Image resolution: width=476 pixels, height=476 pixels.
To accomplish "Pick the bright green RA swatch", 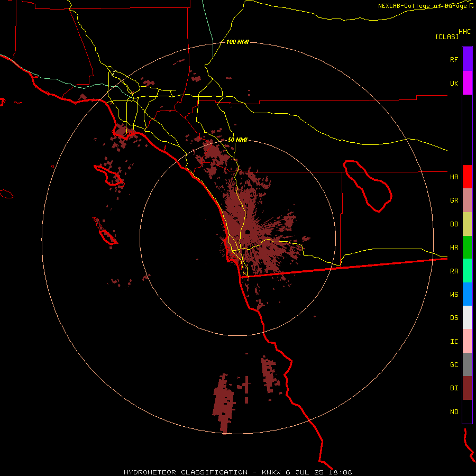I will coord(467,271).
